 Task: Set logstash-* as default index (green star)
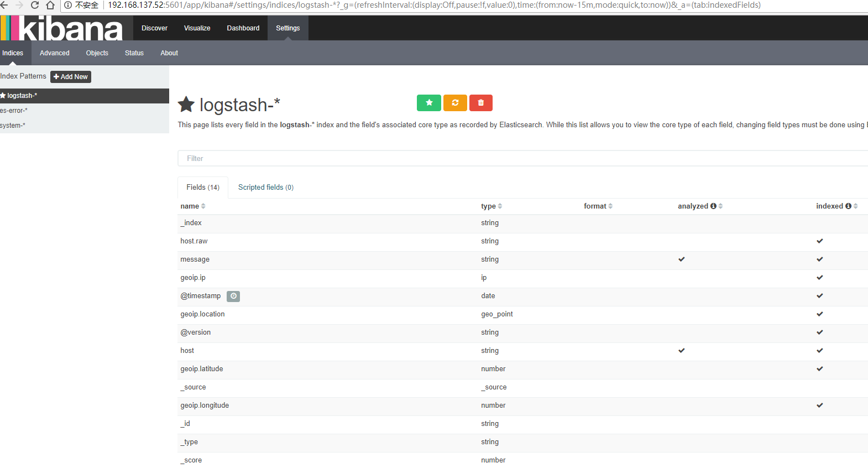coord(429,103)
